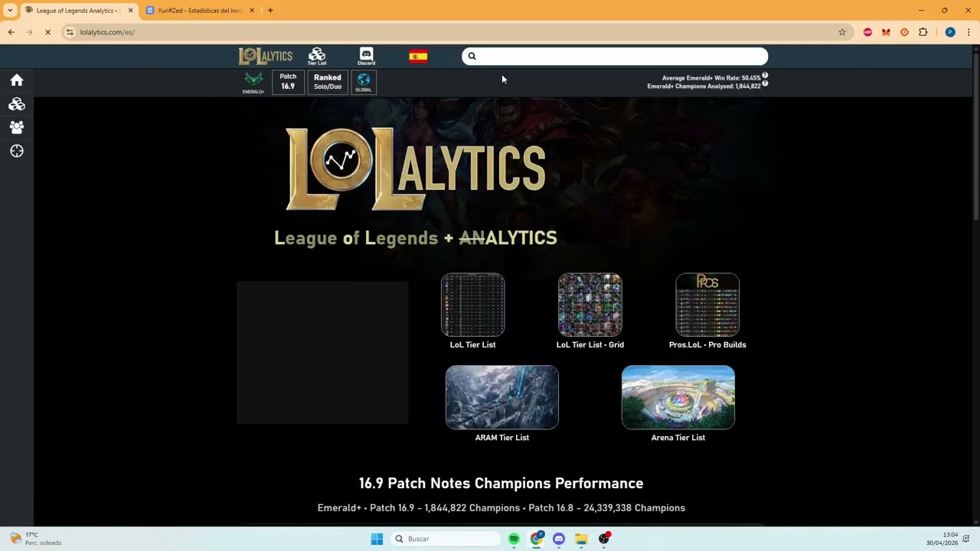Open the Global region selector
980x551 pixels.
(x=364, y=82)
